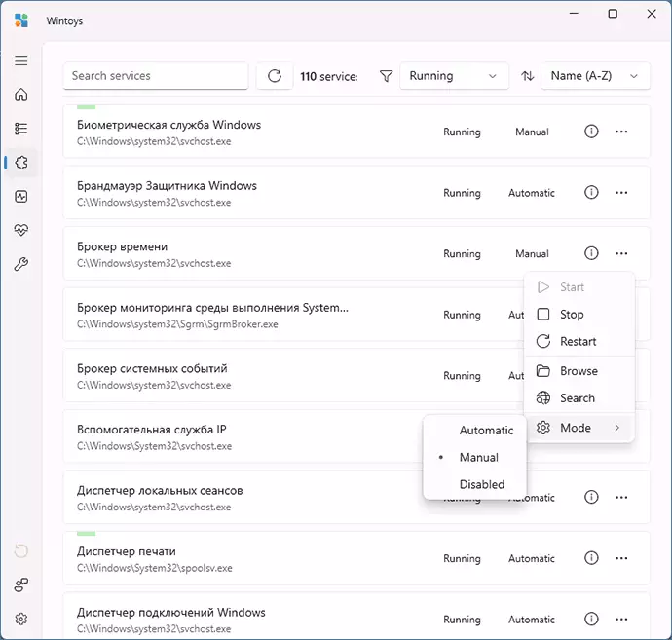Select the Диспетчер печати service
The image size is (672, 640).
coord(356,558)
